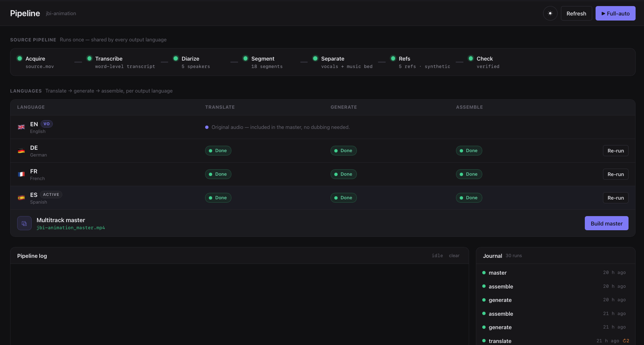
Task: Click the TRANSLATE column header
Action: pyautogui.click(x=220, y=107)
